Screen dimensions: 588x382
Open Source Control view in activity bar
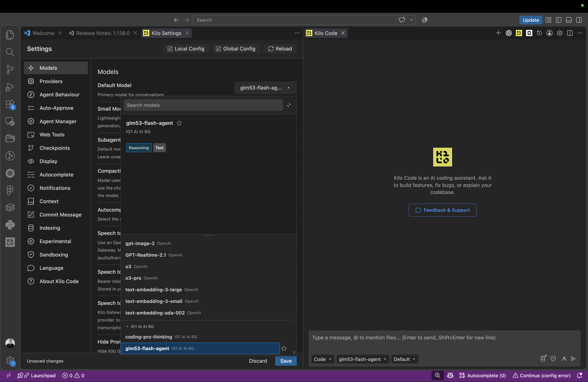pos(10,69)
